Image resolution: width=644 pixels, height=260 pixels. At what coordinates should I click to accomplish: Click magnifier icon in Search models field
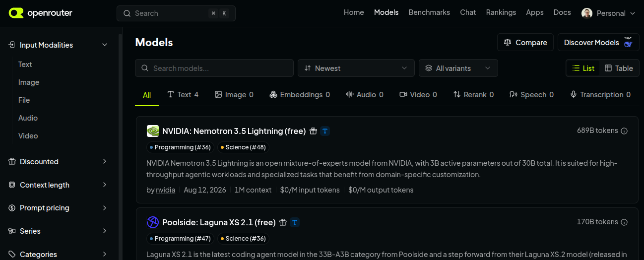pyautogui.click(x=145, y=68)
